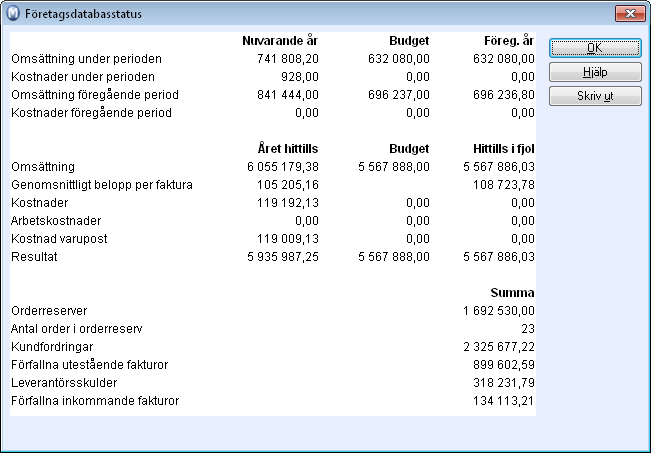Click the value 1 692 530,00
This screenshot has width=651, height=453.
[499, 311]
